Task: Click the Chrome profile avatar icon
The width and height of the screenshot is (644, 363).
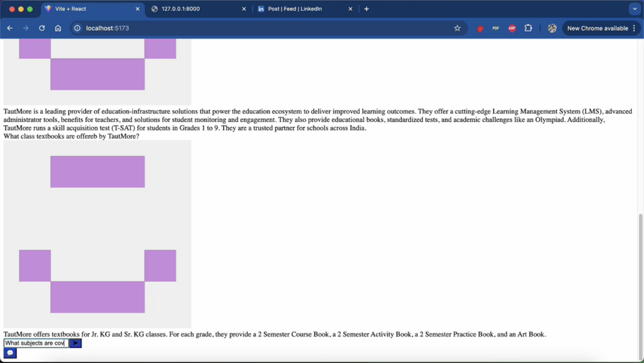Action: (552, 28)
